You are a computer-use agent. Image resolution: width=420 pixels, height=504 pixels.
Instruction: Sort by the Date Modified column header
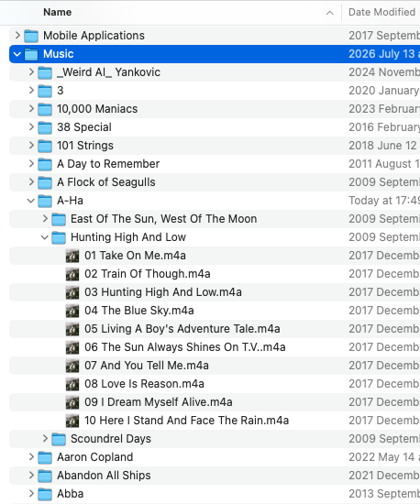click(381, 12)
